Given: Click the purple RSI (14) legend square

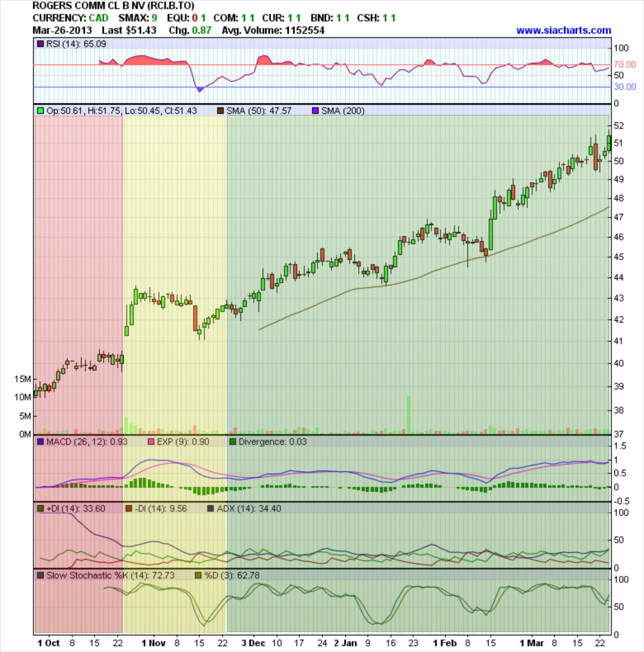Looking at the screenshot, I should pos(40,44).
